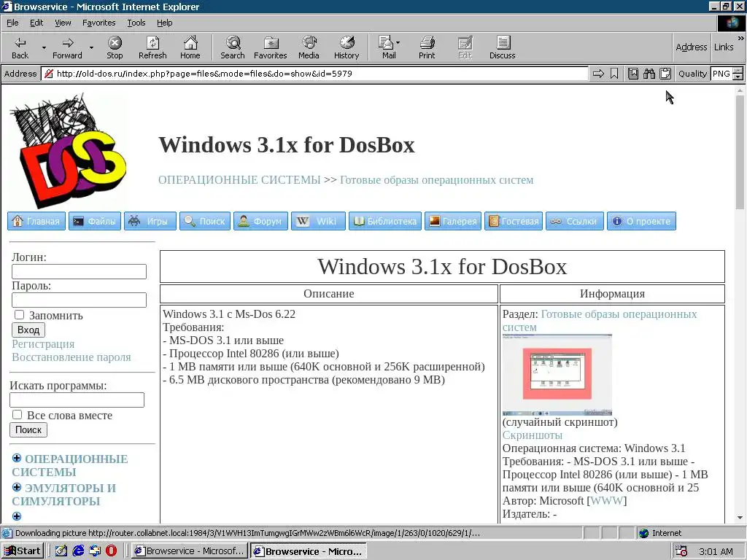Tick the Все слова вместе checkbox
This screenshot has width=747, height=560.
[x=18, y=415]
